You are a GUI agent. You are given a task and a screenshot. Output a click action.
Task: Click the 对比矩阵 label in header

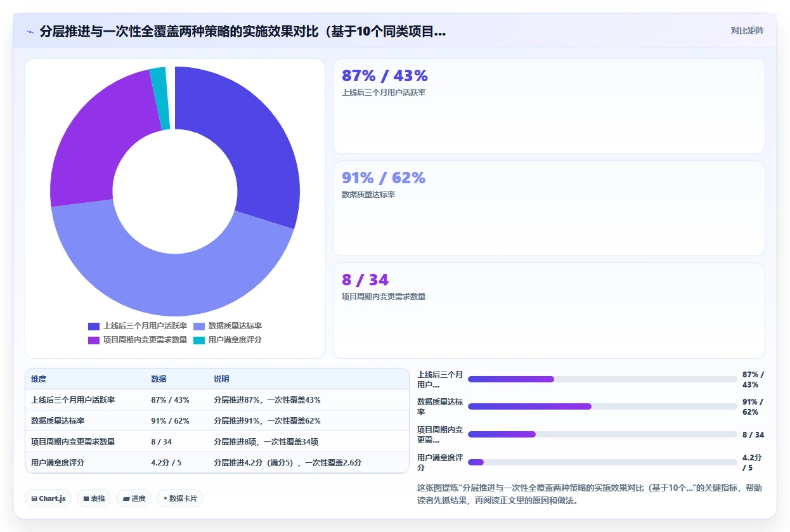(x=748, y=31)
